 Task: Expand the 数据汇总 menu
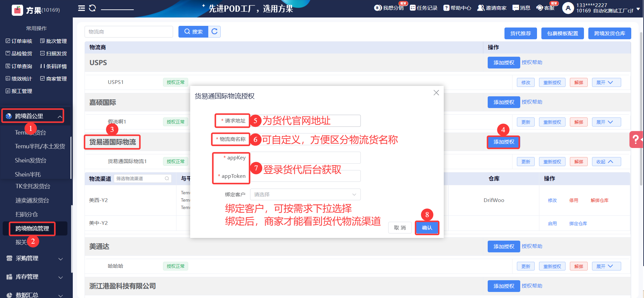coord(35,295)
